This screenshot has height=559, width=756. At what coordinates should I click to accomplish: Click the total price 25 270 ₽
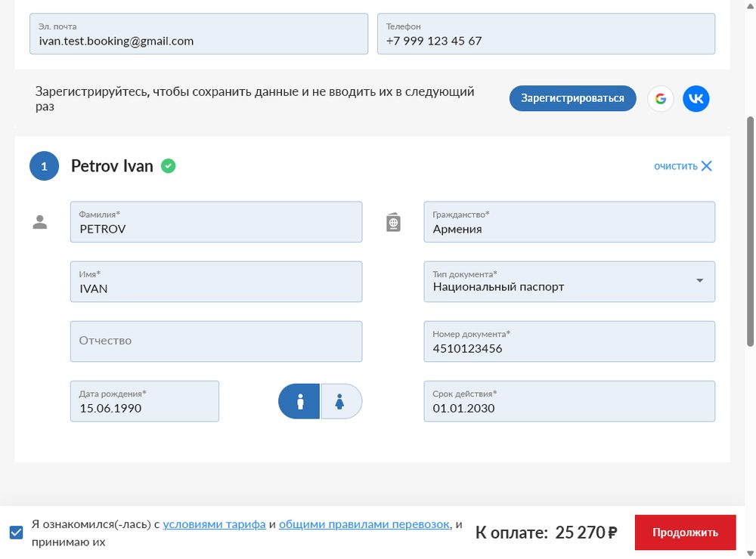pyautogui.click(x=586, y=533)
